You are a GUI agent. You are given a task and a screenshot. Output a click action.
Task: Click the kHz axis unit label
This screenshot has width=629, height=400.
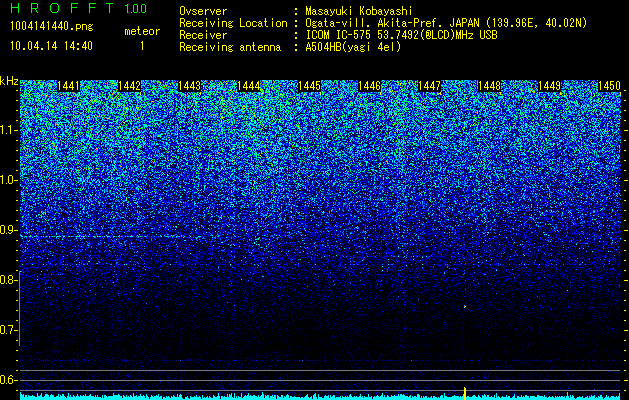coord(9,81)
